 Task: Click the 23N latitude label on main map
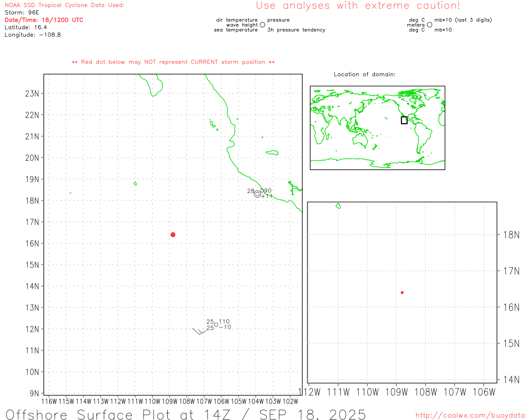32,94
